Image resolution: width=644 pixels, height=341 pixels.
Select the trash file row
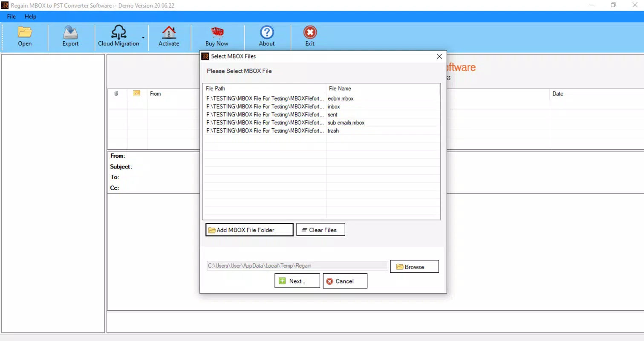click(x=322, y=131)
